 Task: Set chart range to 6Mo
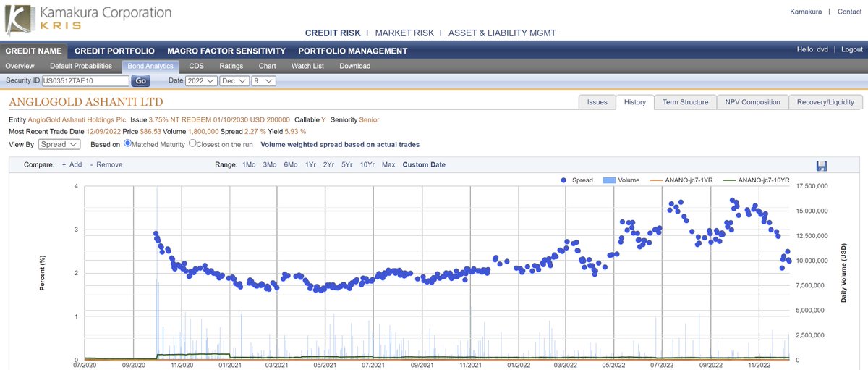tap(291, 164)
